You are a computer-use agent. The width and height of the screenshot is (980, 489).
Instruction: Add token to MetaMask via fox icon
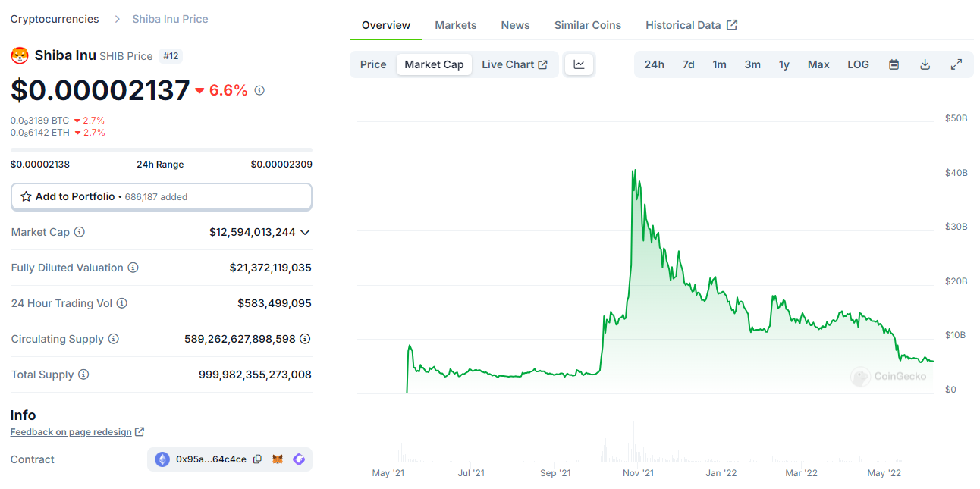pyautogui.click(x=278, y=459)
